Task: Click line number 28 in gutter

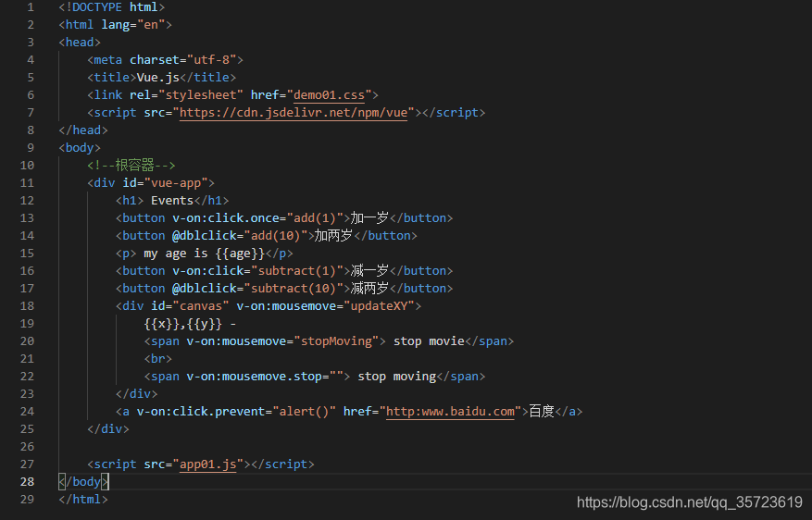Action: [27, 482]
